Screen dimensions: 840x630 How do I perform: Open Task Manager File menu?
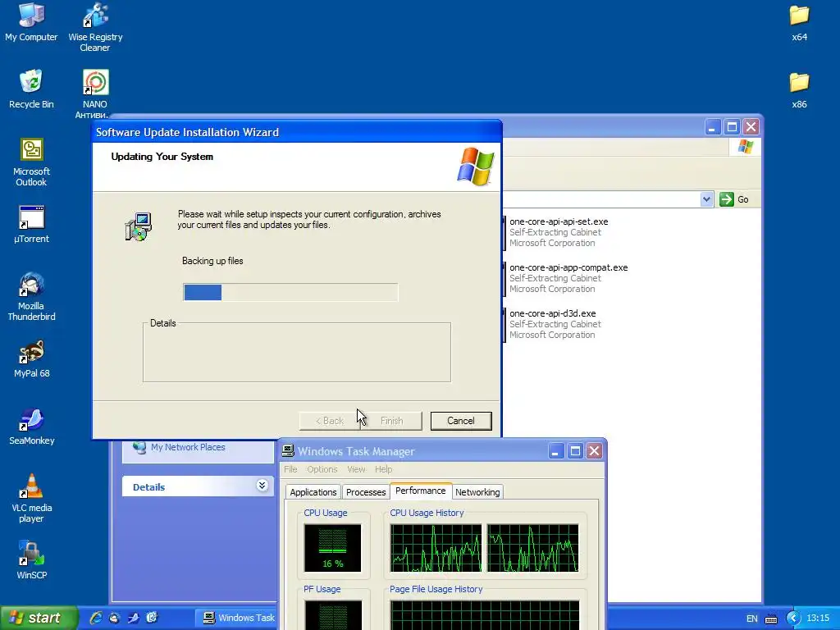(x=290, y=469)
